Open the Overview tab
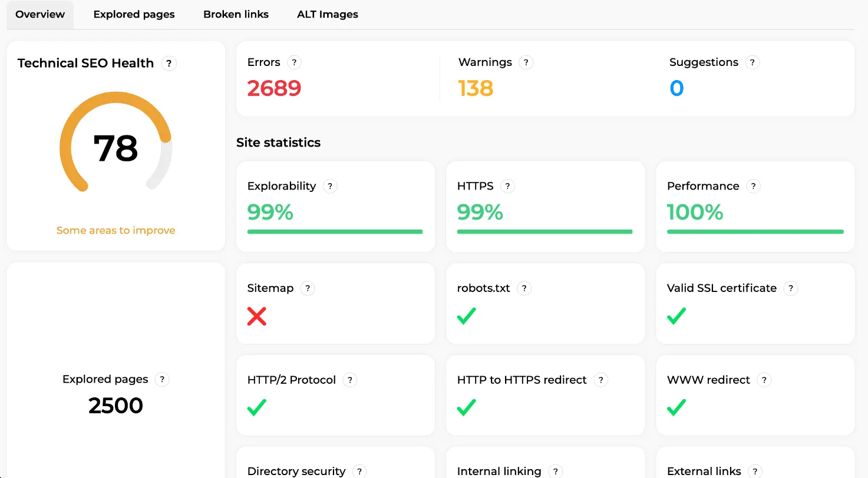The width and height of the screenshot is (868, 478). (40, 15)
